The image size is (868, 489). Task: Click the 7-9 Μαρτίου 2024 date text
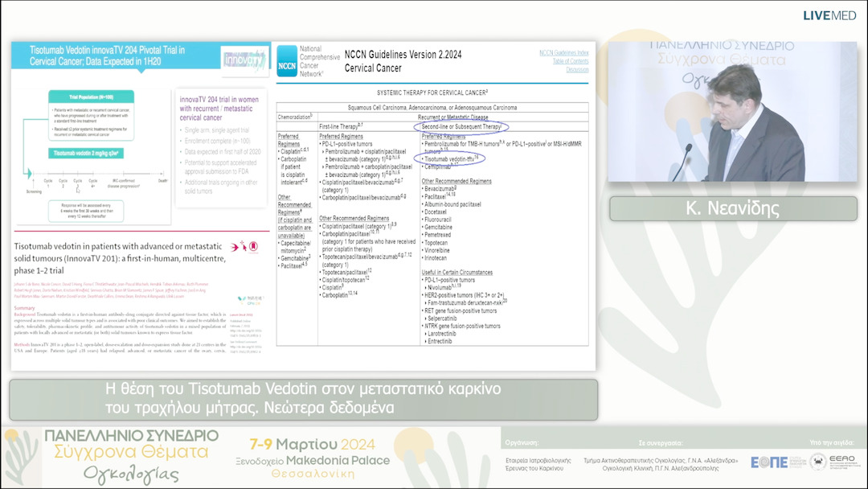point(318,445)
